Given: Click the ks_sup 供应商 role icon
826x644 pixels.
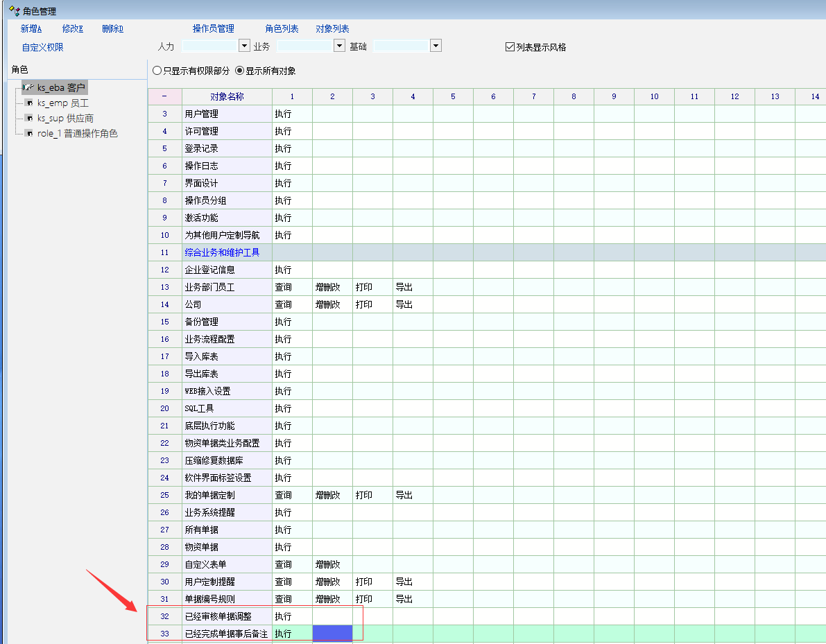Looking at the screenshot, I should coord(29,119).
